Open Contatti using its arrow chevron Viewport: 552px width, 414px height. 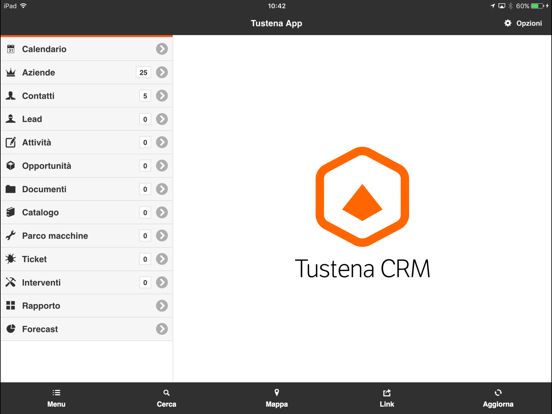pos(162,96)
